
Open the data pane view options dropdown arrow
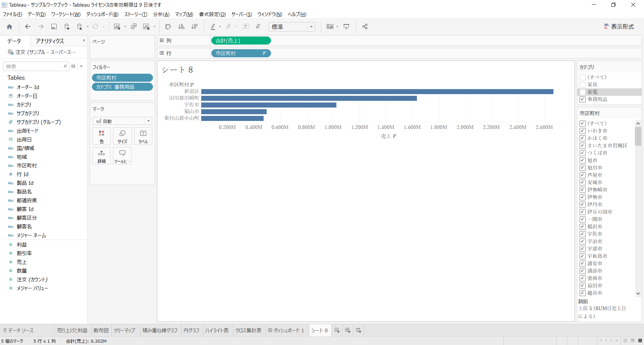[x=82, y=66]
